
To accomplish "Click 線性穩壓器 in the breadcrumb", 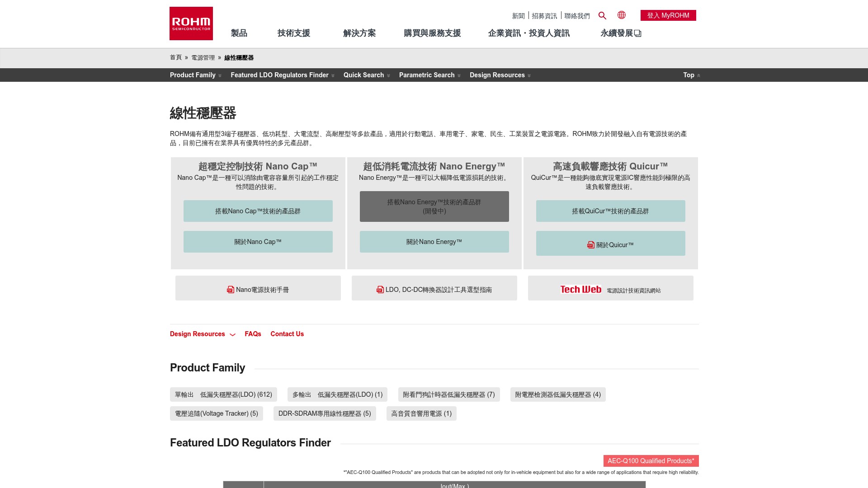I will pyautogui.click(x=239, y=58).
